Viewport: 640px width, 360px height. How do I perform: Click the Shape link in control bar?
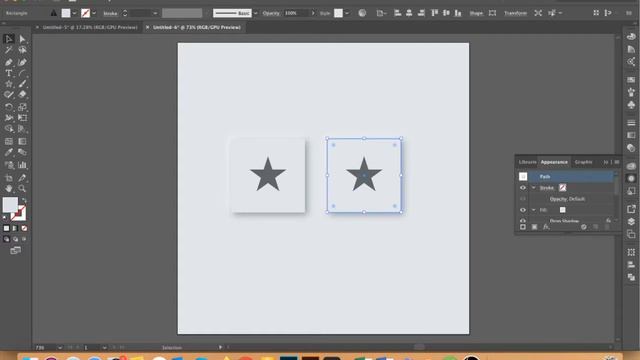click(476, 13)
